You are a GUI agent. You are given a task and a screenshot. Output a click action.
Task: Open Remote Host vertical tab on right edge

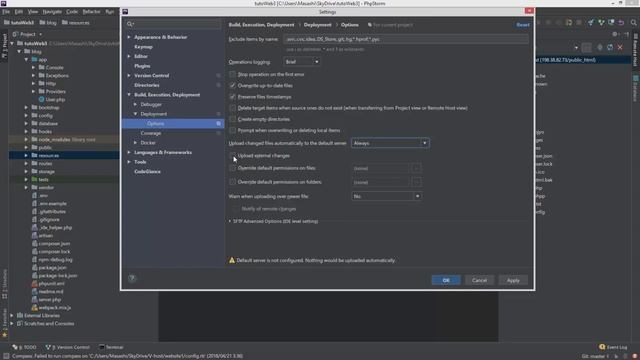point(636,51)
